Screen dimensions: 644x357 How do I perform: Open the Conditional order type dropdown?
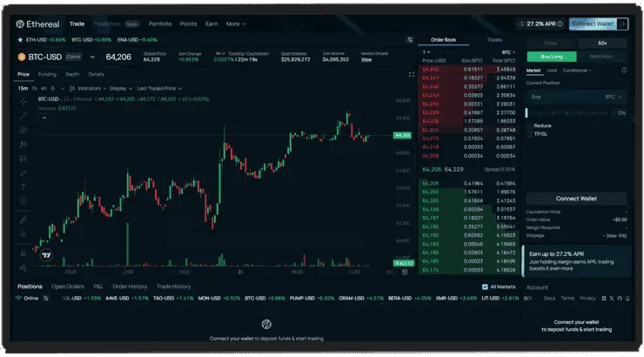tap(577, 71)
